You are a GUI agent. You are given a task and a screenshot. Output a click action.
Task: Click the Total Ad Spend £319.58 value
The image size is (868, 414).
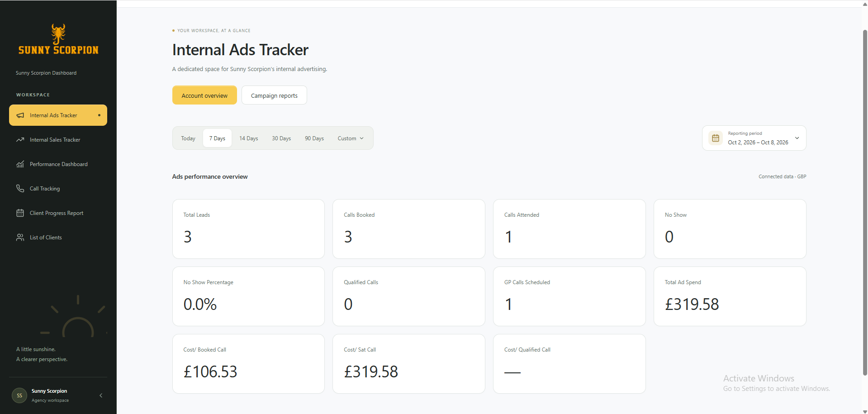pos(692,304)
